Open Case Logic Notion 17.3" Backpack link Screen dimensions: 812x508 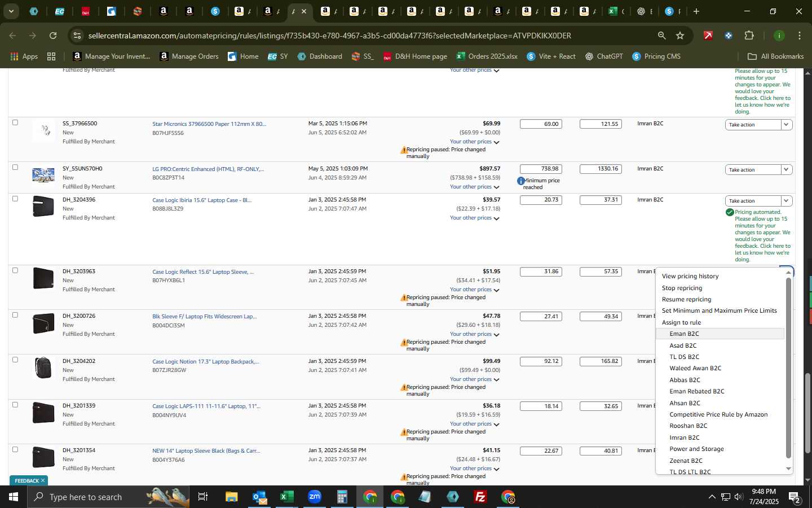pos(206,362)
